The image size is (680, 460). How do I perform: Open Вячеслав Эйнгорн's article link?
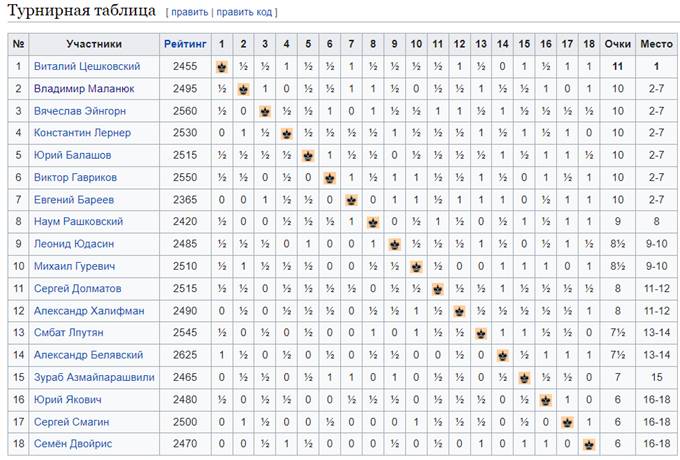point(80,111)
